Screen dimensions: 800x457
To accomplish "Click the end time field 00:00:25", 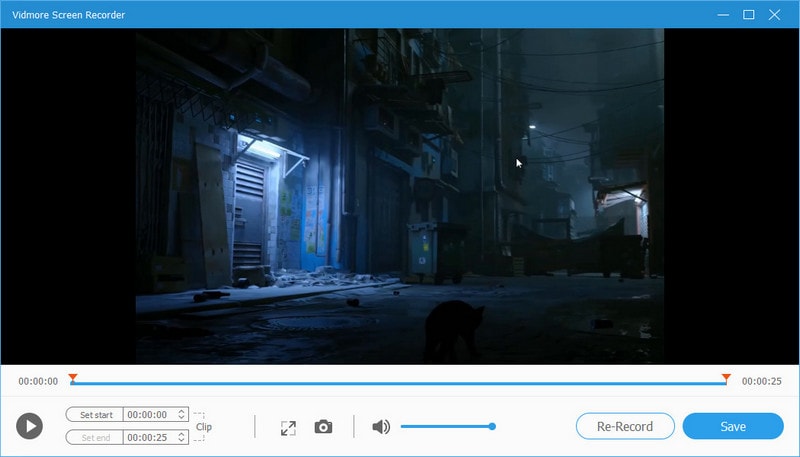I will tap(149, 438).
